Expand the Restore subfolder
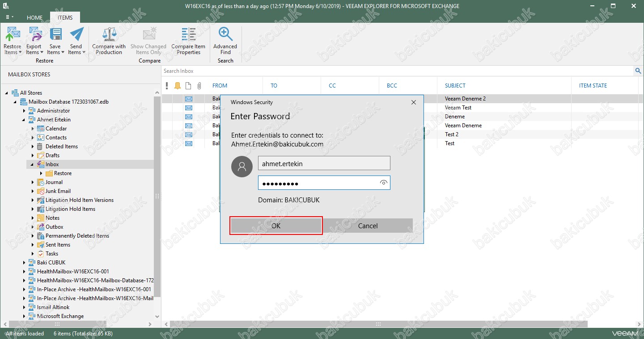 41,173
